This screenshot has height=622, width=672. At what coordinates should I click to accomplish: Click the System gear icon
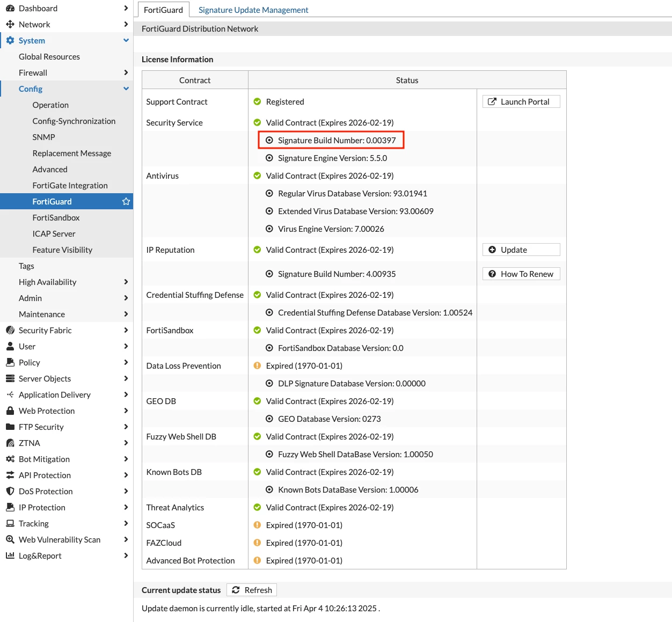10,40
